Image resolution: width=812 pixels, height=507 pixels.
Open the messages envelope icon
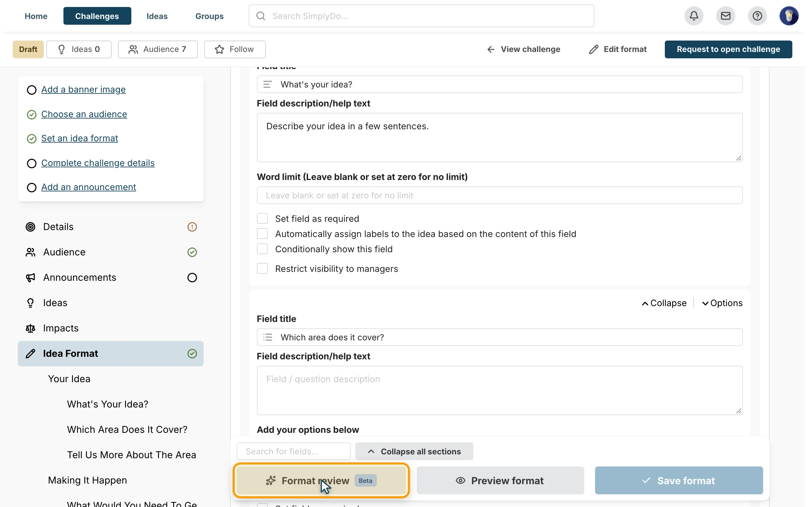(725, 16)
